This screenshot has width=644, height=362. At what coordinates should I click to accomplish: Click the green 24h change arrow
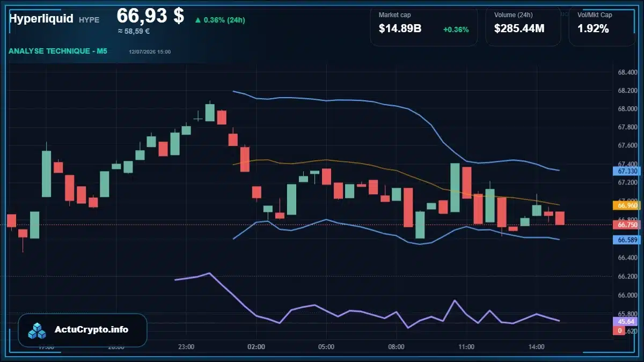coord(198,20)
